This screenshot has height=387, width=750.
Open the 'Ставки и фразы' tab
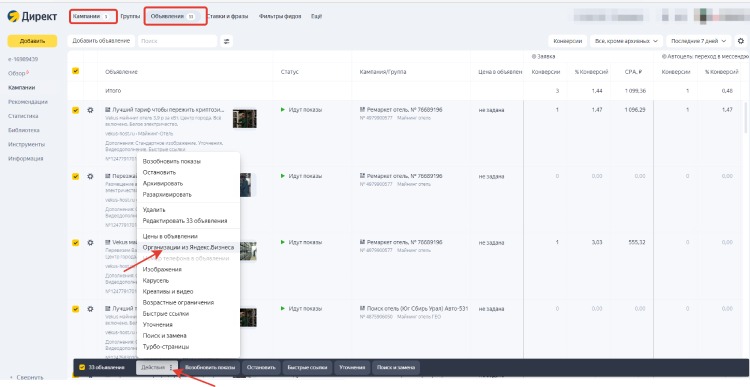228,16
